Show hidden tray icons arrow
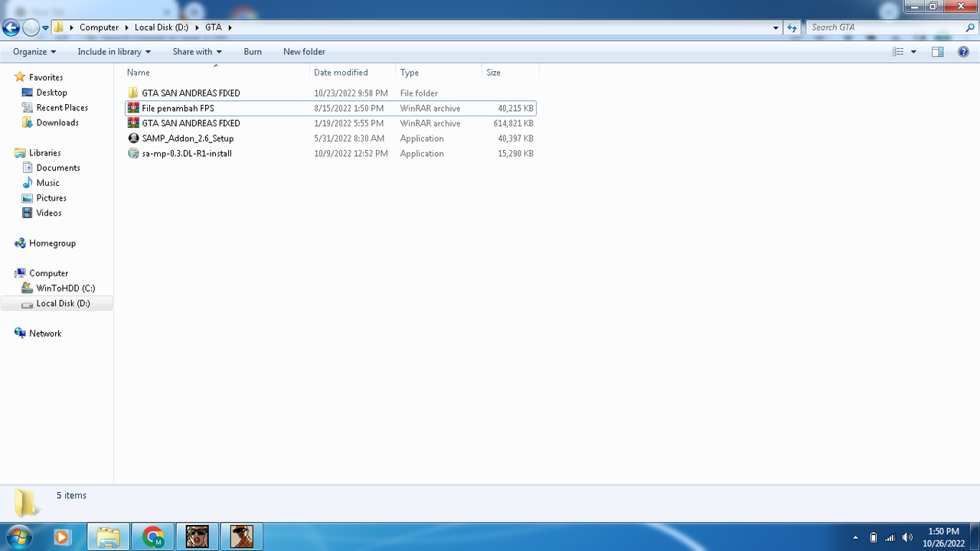 click(x=855, y=537)
